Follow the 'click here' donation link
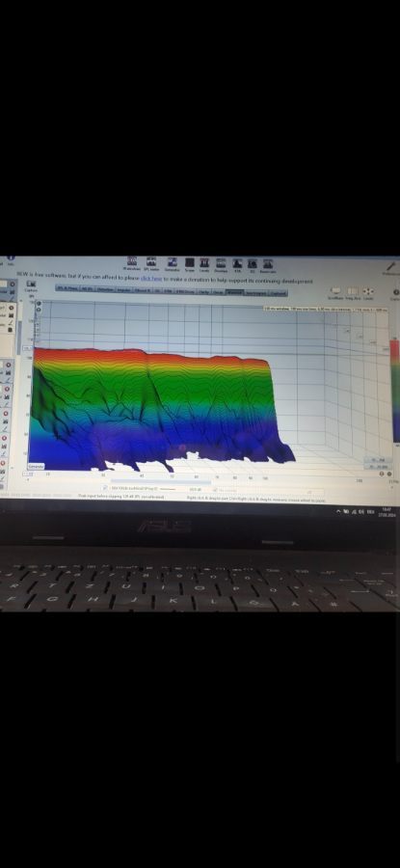The width and height of the screenshot is (400, 868). click(151, 279)
